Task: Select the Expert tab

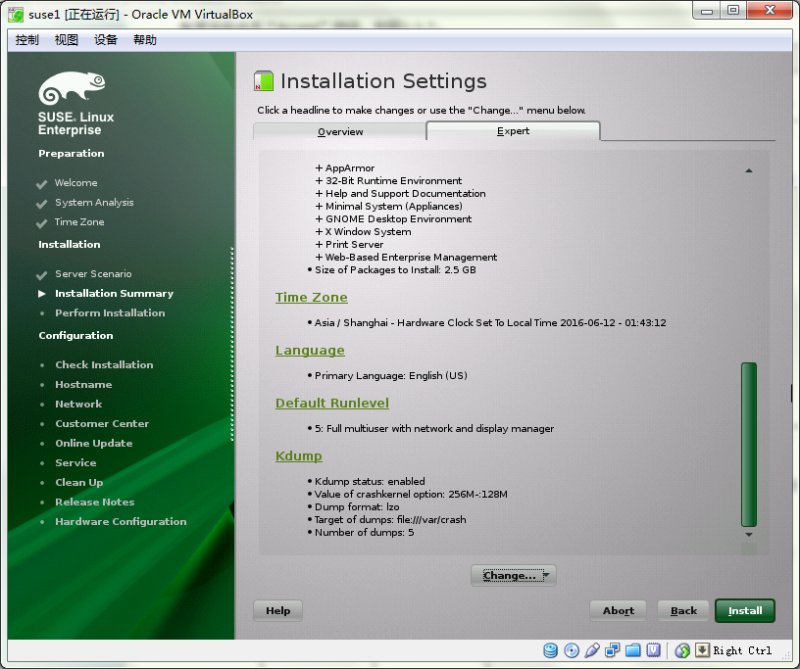Action: point(512,131)
